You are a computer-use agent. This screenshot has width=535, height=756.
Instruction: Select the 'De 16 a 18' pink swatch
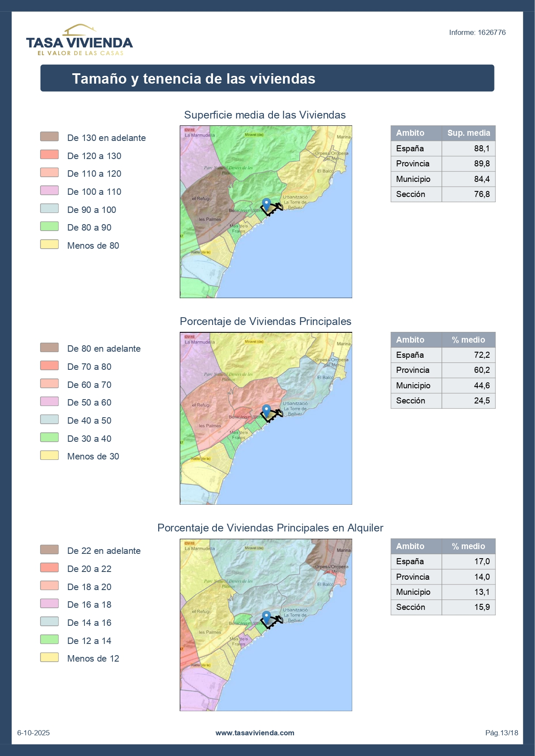tap(49, 604)
